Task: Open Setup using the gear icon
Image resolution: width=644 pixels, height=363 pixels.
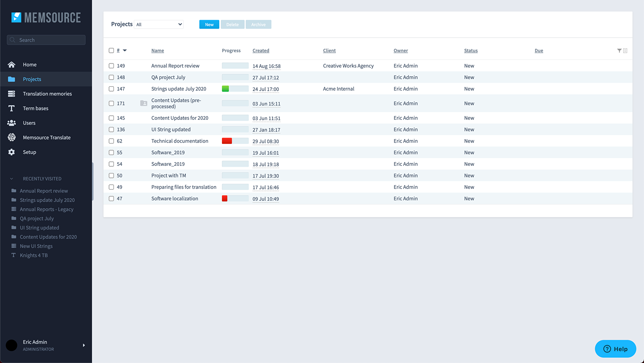Action: point(11,152)
